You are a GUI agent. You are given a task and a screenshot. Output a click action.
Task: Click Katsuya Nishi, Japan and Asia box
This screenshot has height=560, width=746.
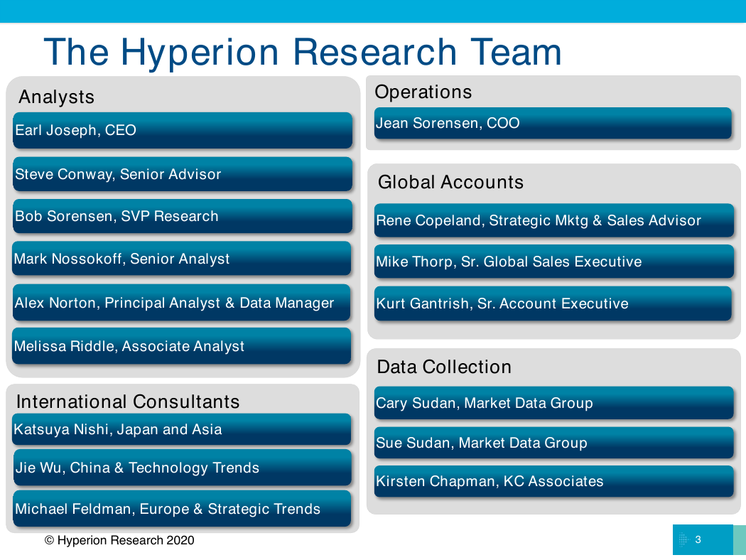click(x=182, y=429)
